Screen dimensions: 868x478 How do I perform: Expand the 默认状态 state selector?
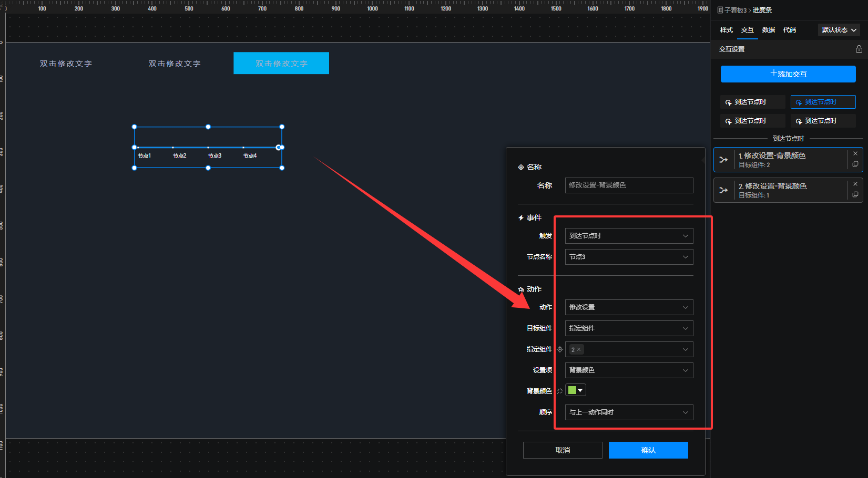(x=839, y=30)
